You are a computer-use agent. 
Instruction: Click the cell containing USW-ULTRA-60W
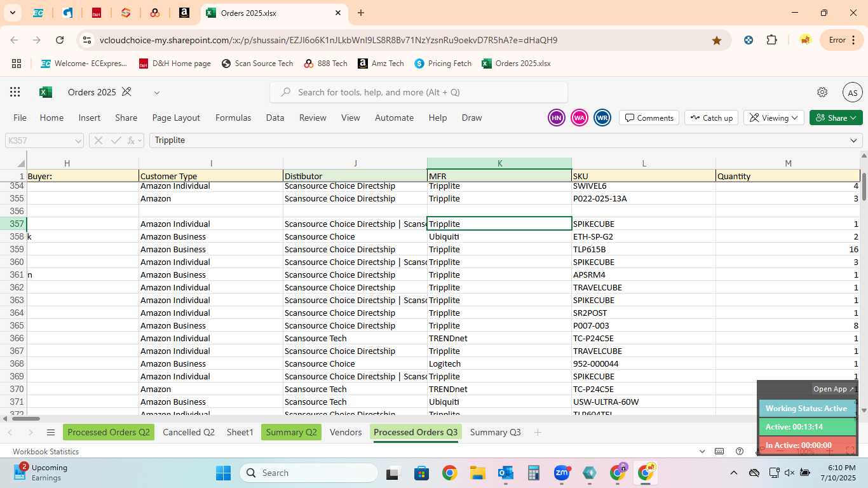[644, 402]
